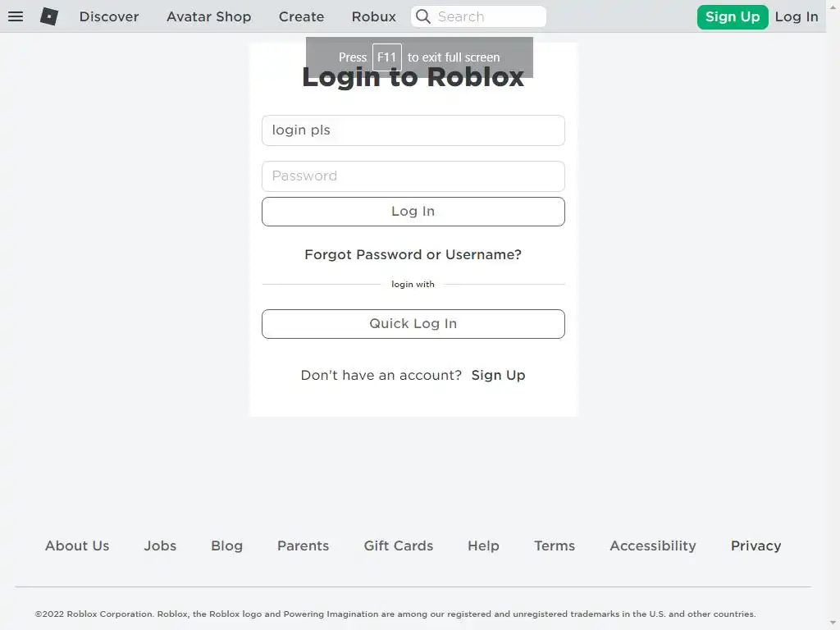840x630 pixels.
Task: Click the Quick Log In button
Action: point(413,324)
